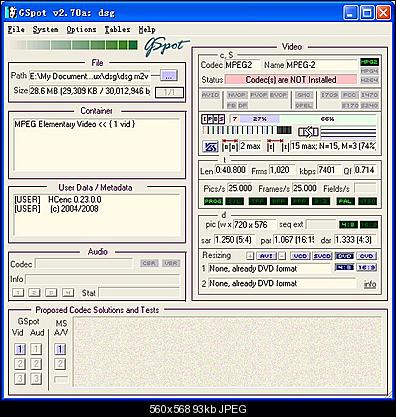Open the Options menu
This screenshot has width=396, height=417.
click(x=81, y=30)
